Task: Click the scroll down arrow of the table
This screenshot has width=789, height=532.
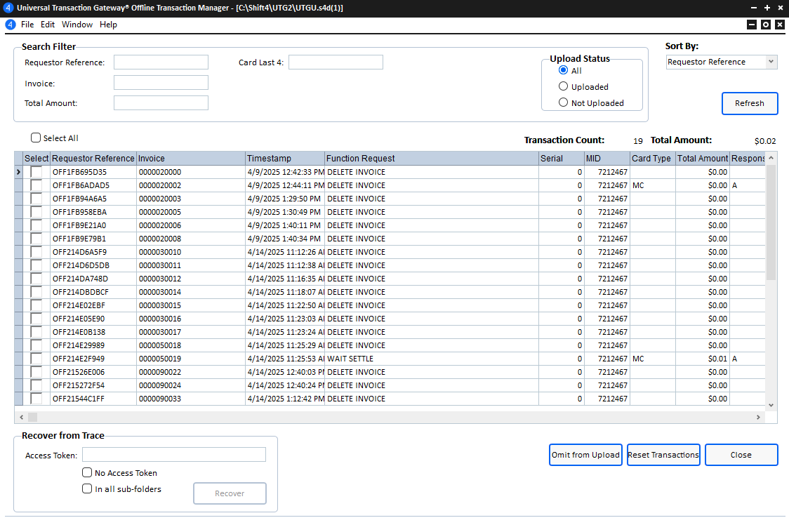Action: click(771, 405)
